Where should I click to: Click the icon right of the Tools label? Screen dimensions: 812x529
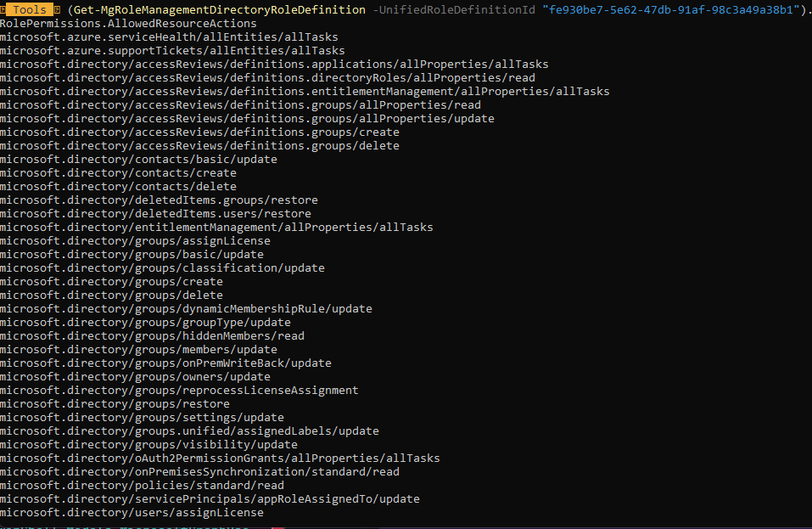point(58,9)
